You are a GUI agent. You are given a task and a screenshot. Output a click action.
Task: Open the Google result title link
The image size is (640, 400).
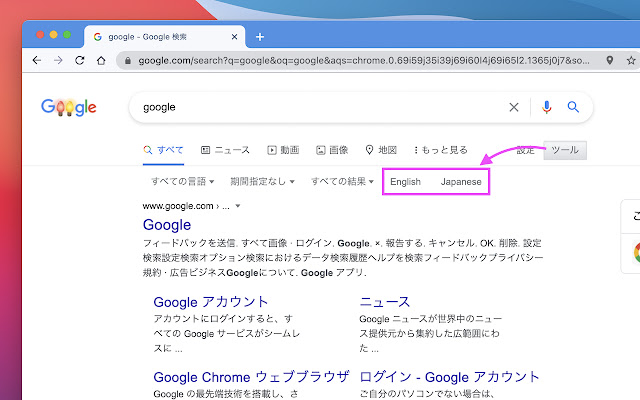(x=167, y=225)
